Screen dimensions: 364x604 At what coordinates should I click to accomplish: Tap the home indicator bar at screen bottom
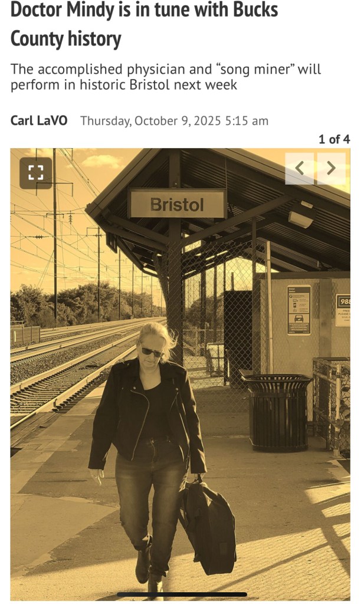click(182, 595)
